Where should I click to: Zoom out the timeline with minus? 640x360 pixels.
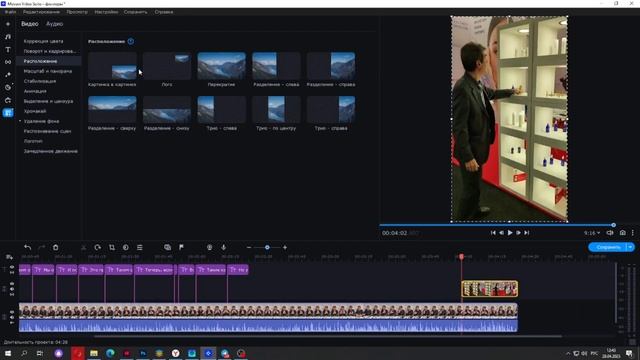(x=249, y=247)
